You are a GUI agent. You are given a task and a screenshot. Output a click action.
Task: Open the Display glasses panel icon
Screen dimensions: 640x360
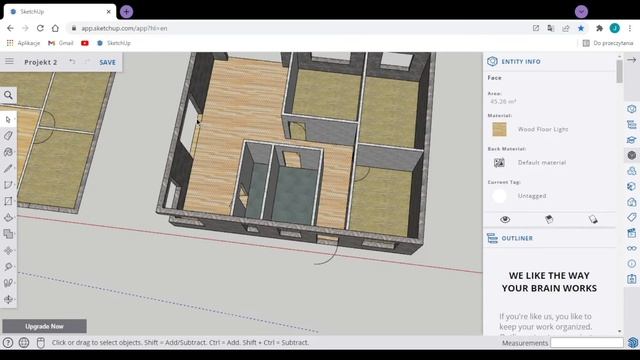coord(632,248)
